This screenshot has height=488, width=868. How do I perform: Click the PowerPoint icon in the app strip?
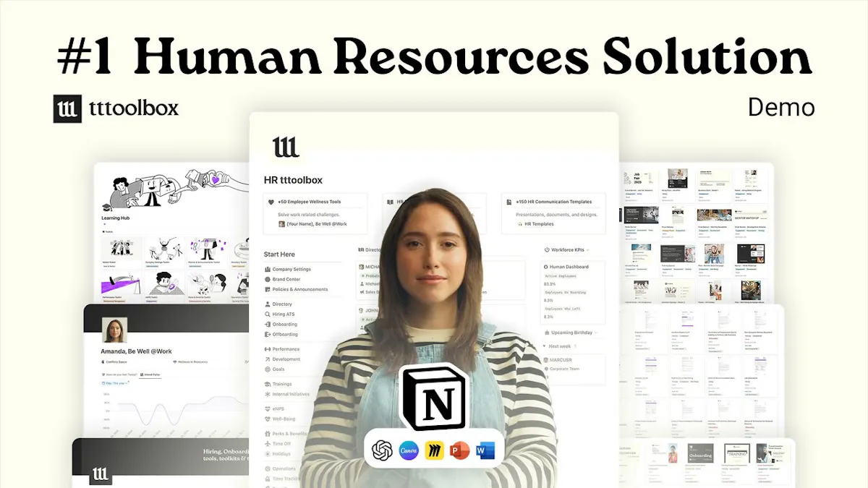coord(459,451)
